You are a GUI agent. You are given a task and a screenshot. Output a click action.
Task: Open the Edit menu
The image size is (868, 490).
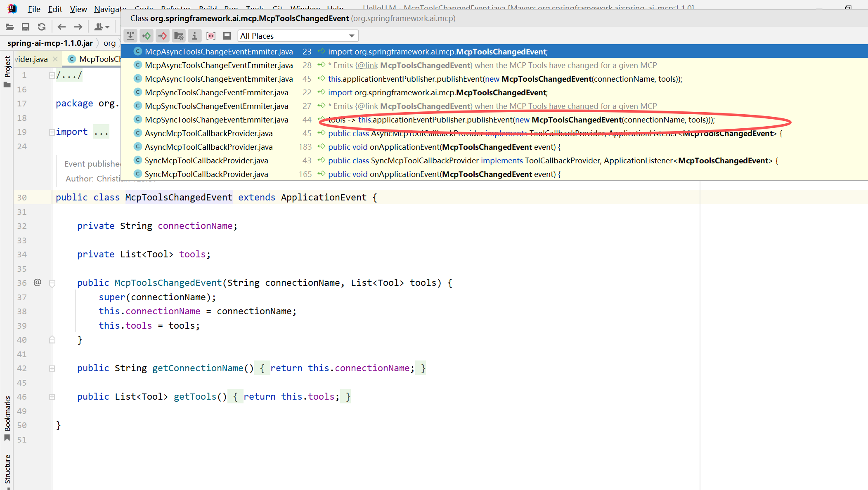click(x=55, y=9)
